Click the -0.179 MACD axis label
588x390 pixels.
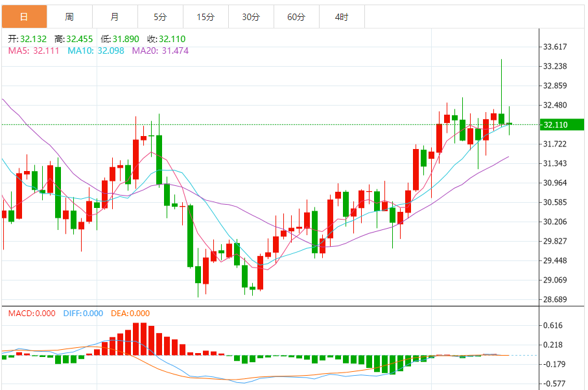[553, 364]
